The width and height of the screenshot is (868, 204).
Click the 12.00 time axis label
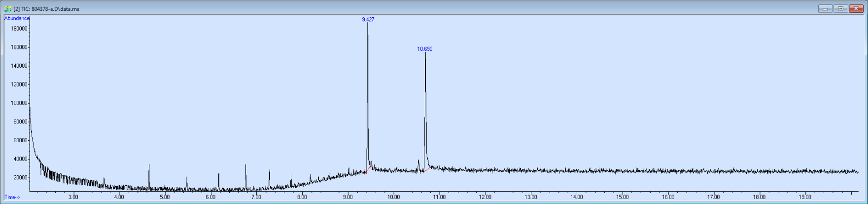485,197
